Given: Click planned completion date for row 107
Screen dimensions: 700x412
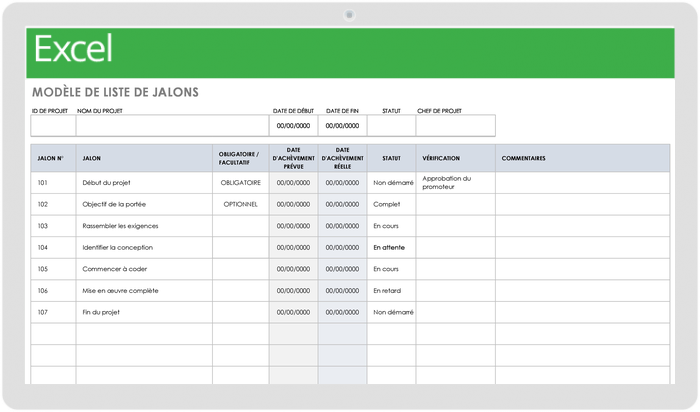Looking at the screenshot, I should pos(293,312).
